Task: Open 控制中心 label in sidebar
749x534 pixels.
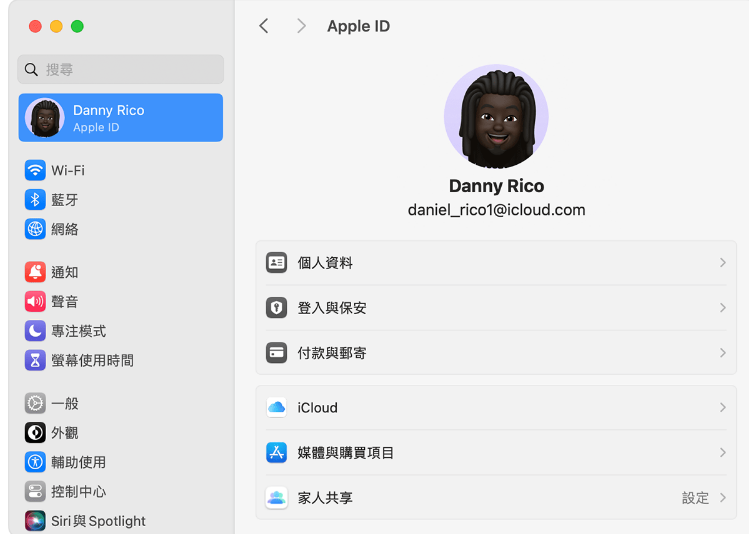Action: click(x=78, y=492)
